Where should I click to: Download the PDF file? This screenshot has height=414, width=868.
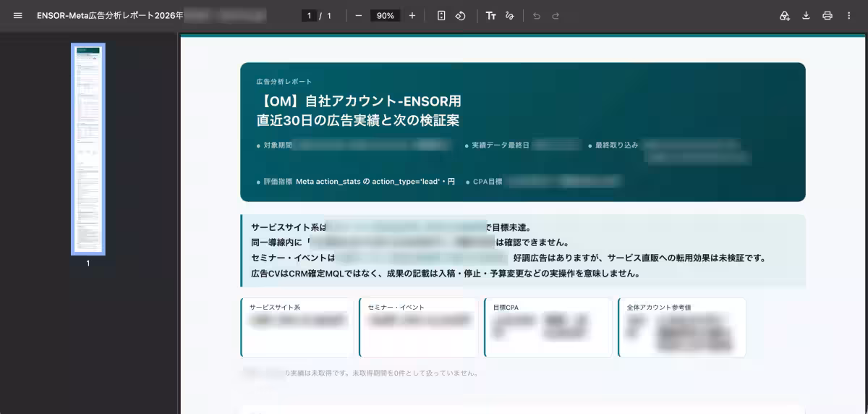tap(806, 15)
